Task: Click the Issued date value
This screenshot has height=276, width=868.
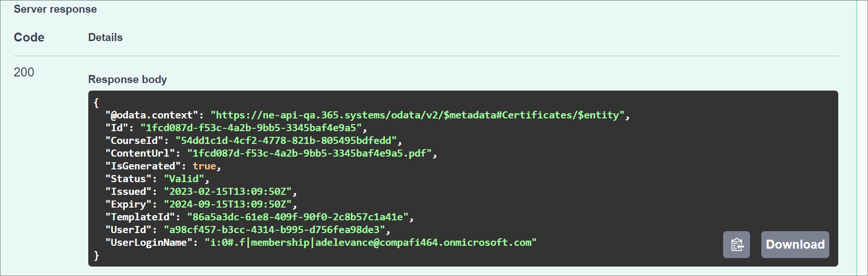Action: (228, 192)
